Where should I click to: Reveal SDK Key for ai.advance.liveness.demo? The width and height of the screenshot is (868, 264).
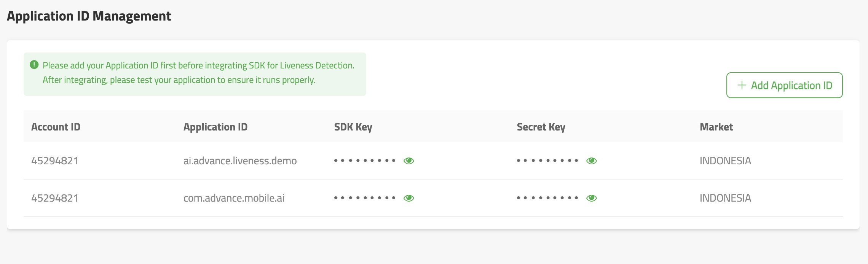pos(409,161)
